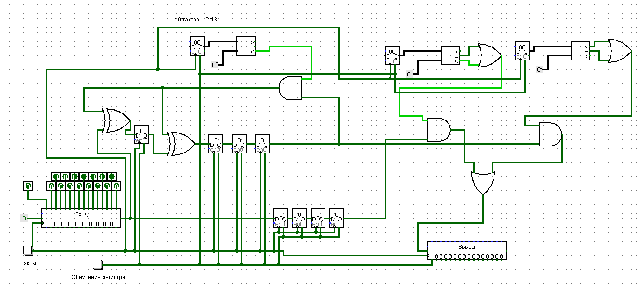Toggle the leftmost pin in the lower row
Image resolution: width=644 pixels, height=286 pixels.
(x=51, y=186)
